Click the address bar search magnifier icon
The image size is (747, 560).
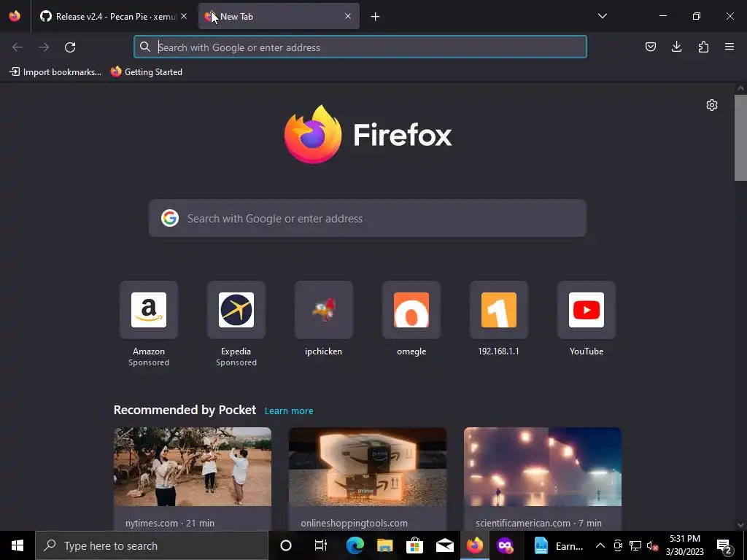[145, 47]
